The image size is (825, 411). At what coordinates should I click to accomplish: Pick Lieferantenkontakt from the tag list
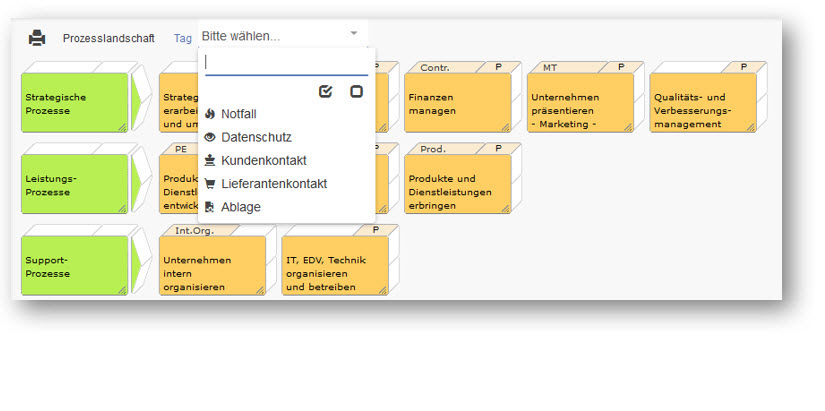point(274,184)
